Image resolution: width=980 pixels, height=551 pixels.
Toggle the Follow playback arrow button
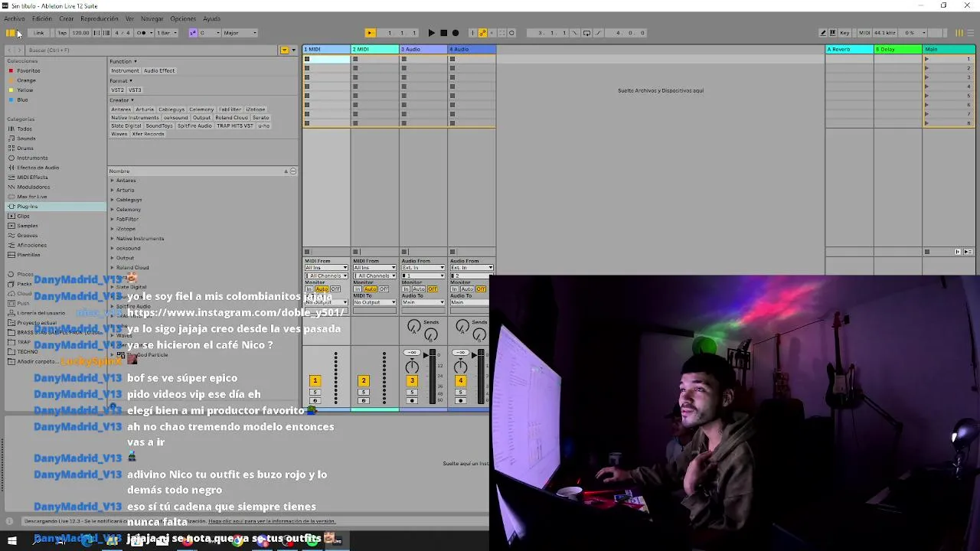pos(370,33)
